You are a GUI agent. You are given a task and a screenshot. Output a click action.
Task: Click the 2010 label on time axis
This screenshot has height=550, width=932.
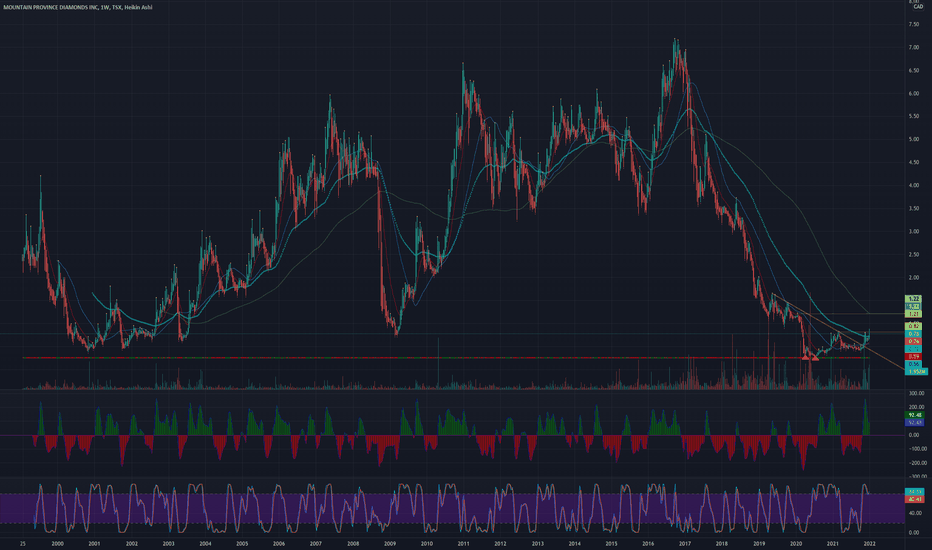(427, 543)
